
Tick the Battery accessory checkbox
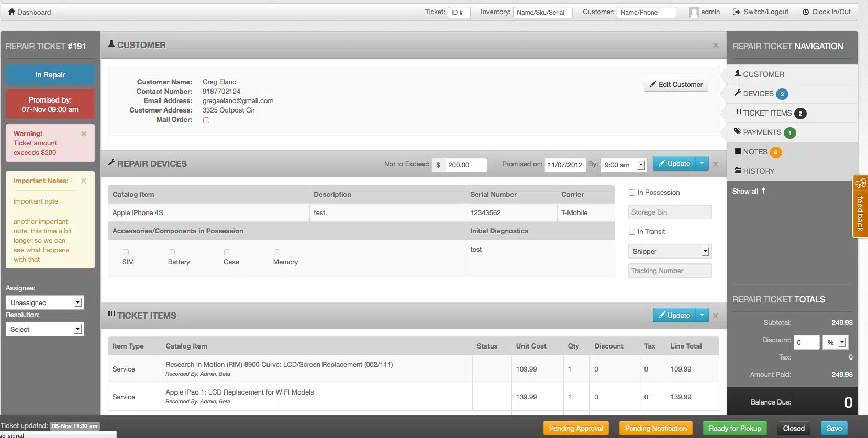172,252
